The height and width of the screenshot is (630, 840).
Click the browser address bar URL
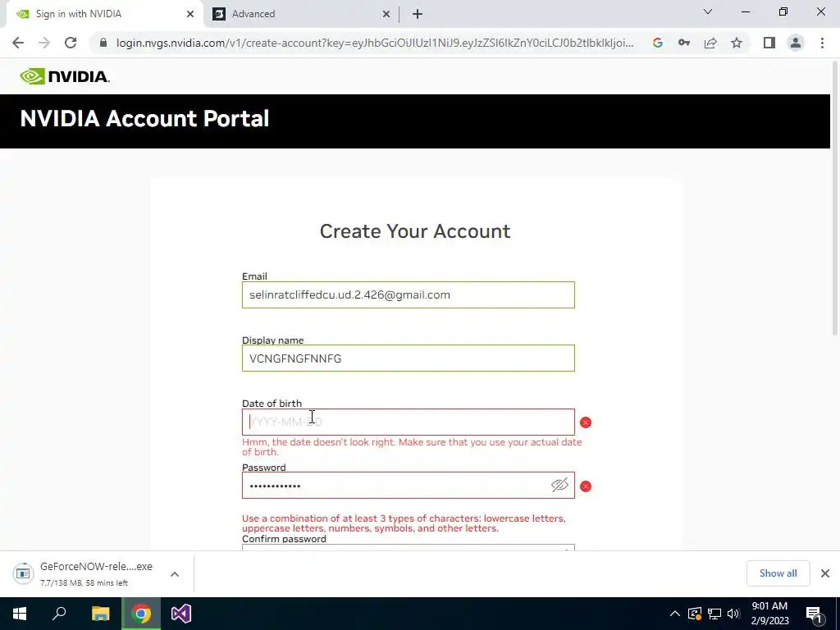375,43
